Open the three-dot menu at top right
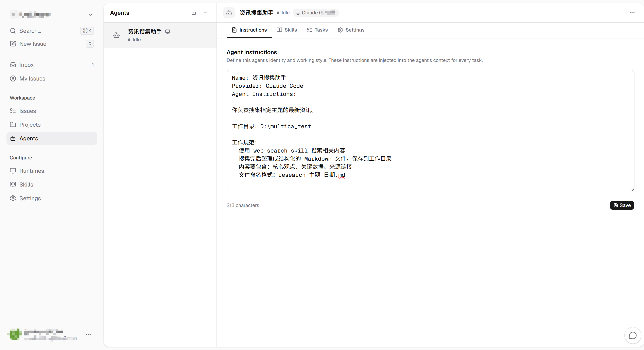The image size is (644, 350). (632, 13)
